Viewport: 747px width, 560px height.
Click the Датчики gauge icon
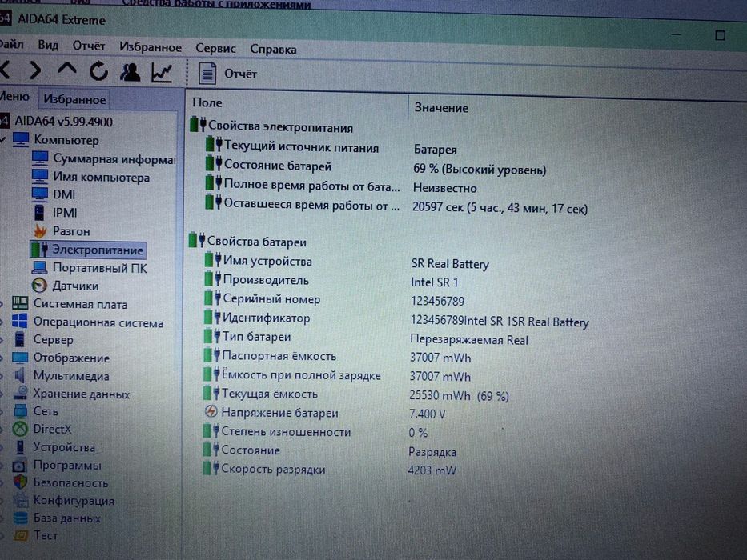[x=39, y=286]
